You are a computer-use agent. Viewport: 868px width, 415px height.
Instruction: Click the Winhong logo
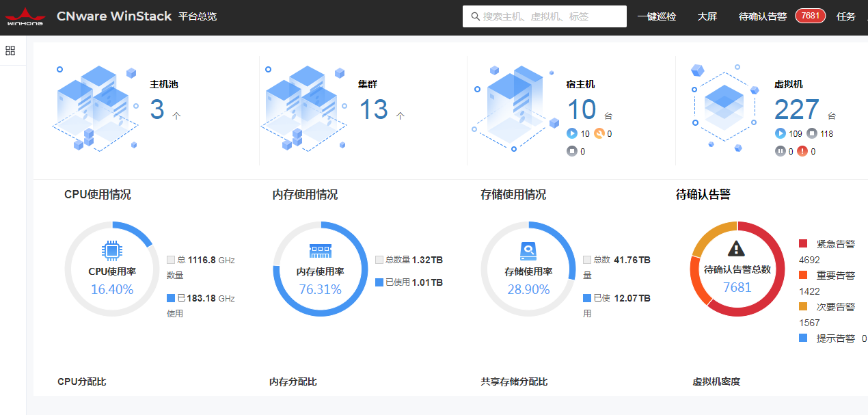click(24, 16)
